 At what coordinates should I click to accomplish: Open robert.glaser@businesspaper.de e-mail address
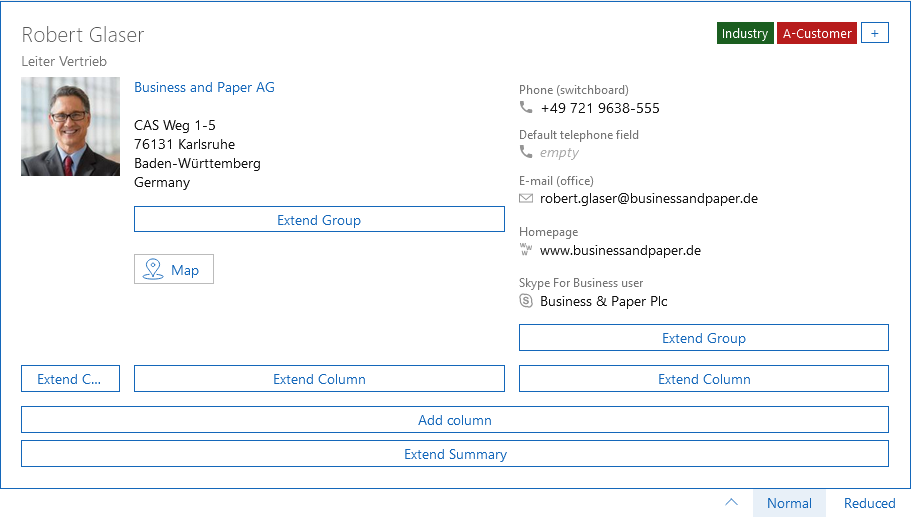pyautogui.click(x=648, y=199)
